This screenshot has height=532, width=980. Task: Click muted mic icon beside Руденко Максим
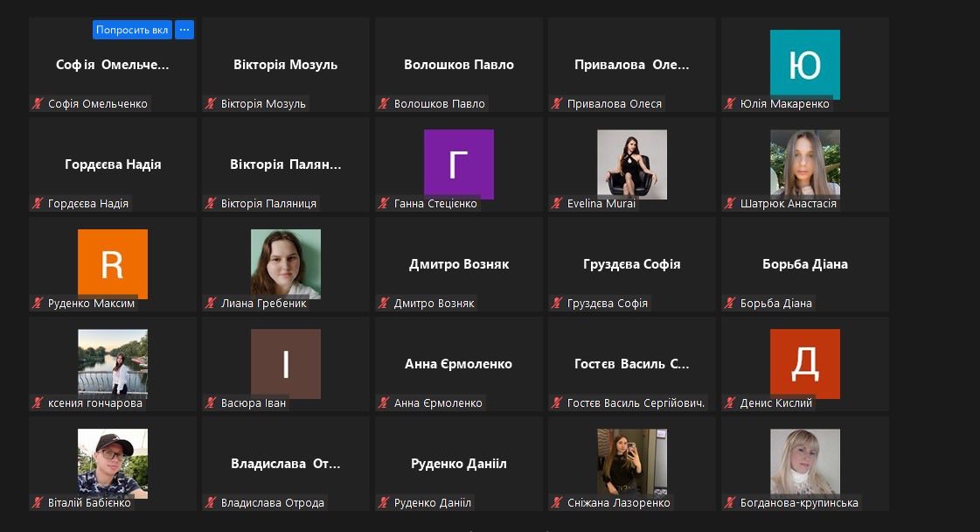tap(38, 304)
